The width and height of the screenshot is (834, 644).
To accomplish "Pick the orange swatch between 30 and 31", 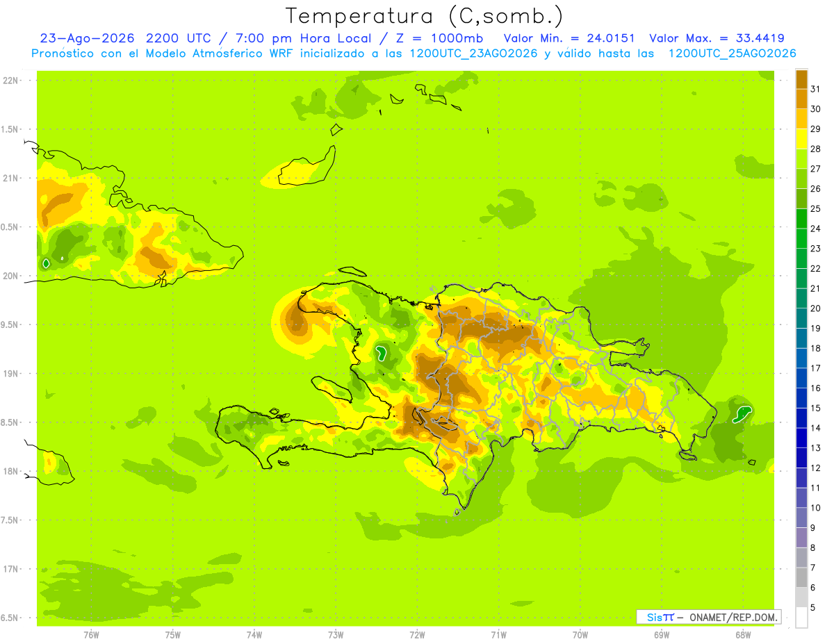I will coord(801,99).
